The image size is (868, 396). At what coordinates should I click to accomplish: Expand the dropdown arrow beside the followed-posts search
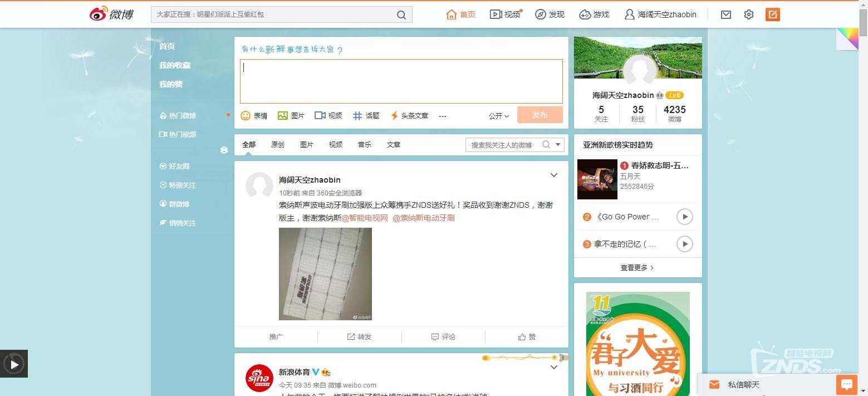[x=559, y=145]
